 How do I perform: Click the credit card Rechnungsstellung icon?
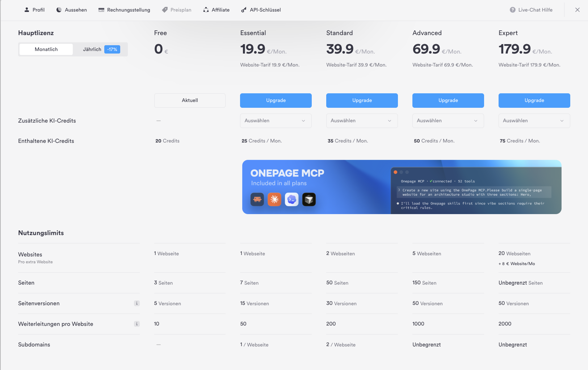101,10
